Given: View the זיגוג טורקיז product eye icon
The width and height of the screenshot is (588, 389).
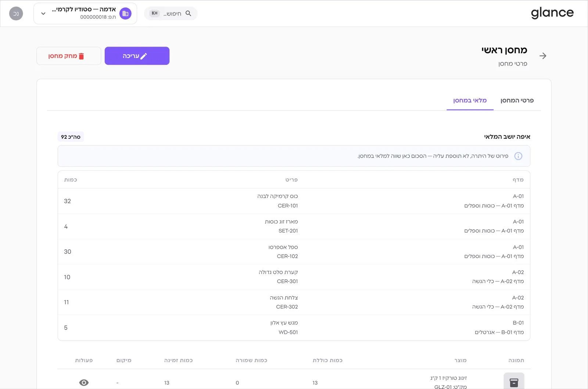Looking at the screenshot, I should (84, 382).
